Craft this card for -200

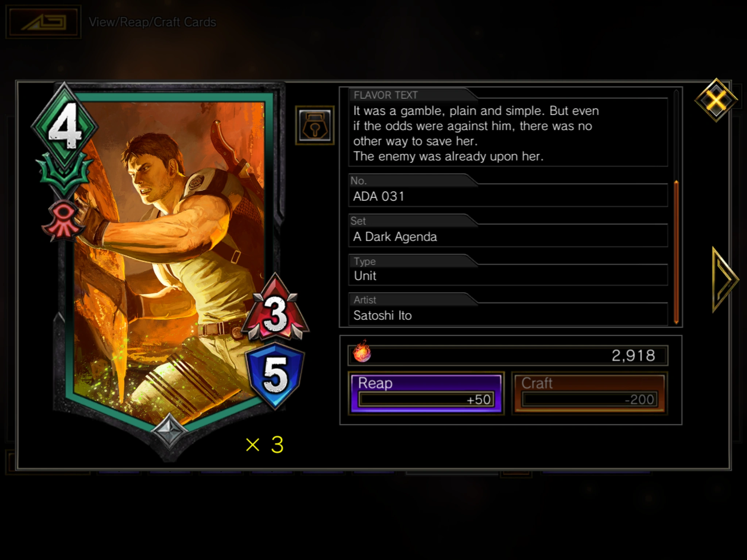pos(589,393)
